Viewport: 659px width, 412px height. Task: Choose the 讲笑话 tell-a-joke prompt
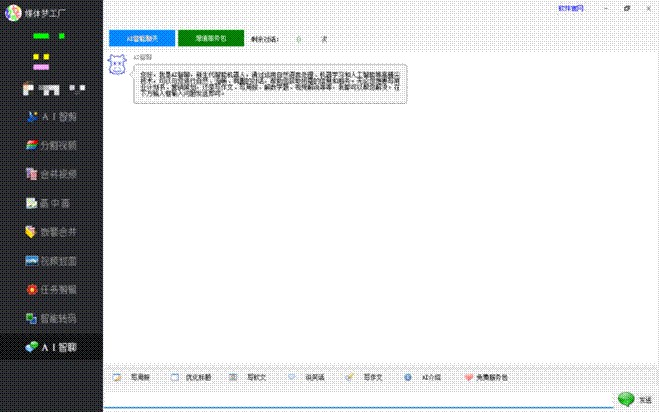[306, 378]
